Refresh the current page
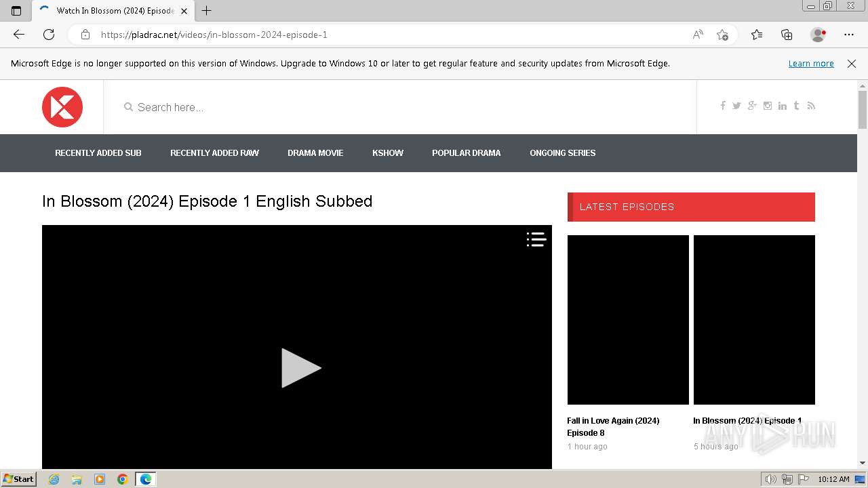The width and height of the screenshot is (868, 488). tap(49, 35)
